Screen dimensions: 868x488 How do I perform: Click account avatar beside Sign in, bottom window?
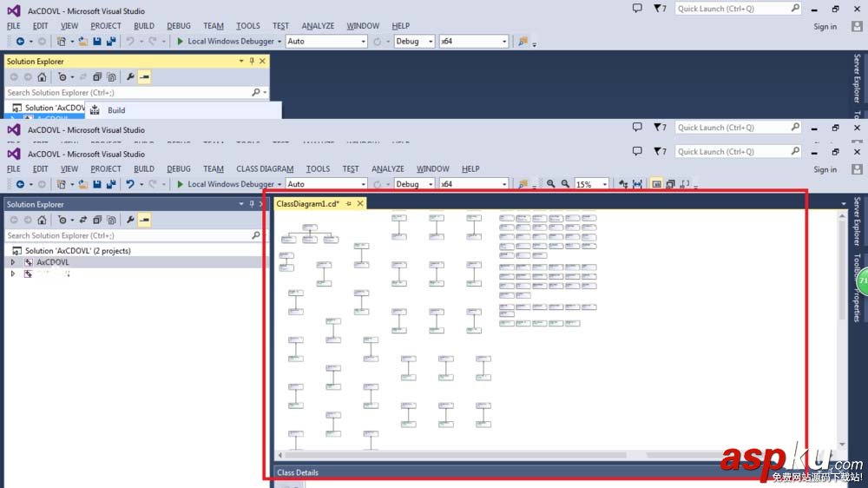tap(857, 169)
